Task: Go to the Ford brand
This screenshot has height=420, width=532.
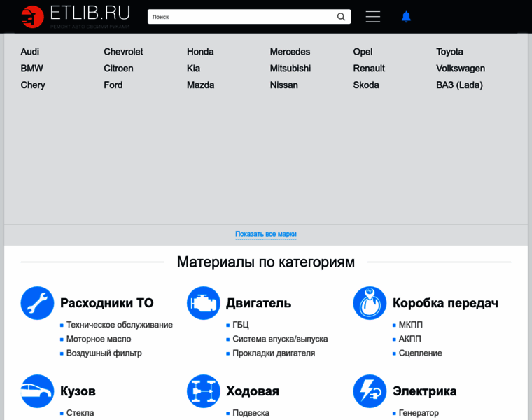Action: [x=113, y=85]
